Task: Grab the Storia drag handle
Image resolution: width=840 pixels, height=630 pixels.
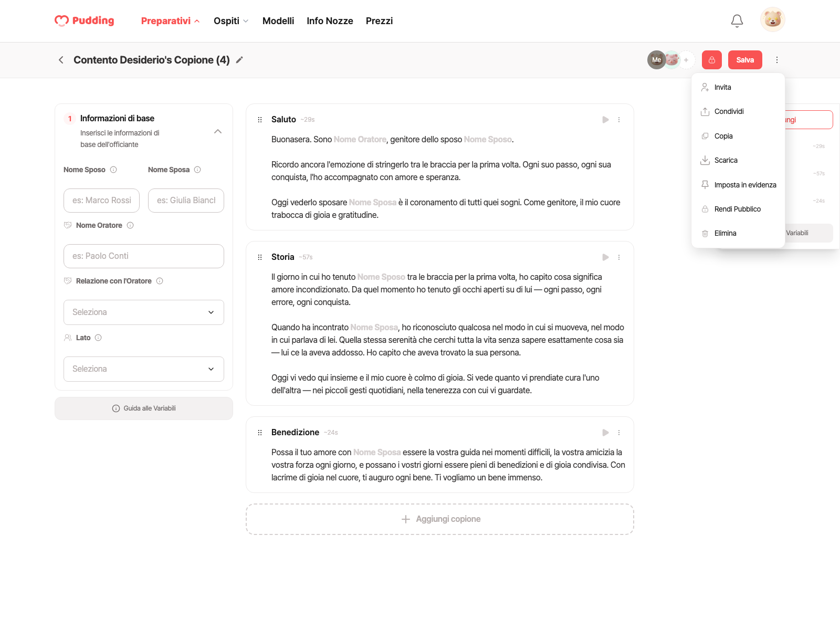Action: (260, 257)
